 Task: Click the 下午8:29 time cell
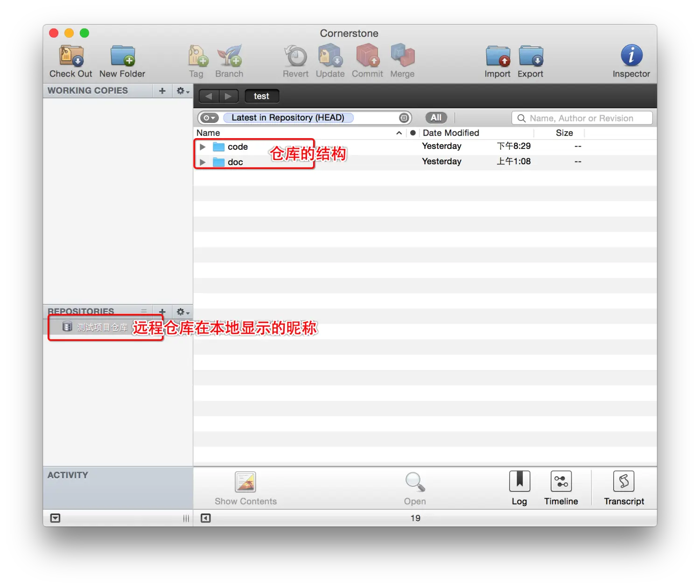[514, 147]
